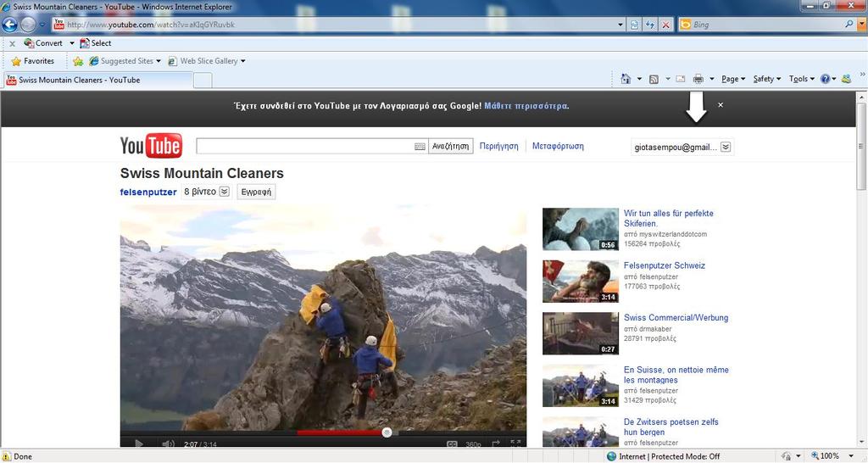Open the Page menu
This screenshot has height=463, width=868.
(x=733, y=79)
